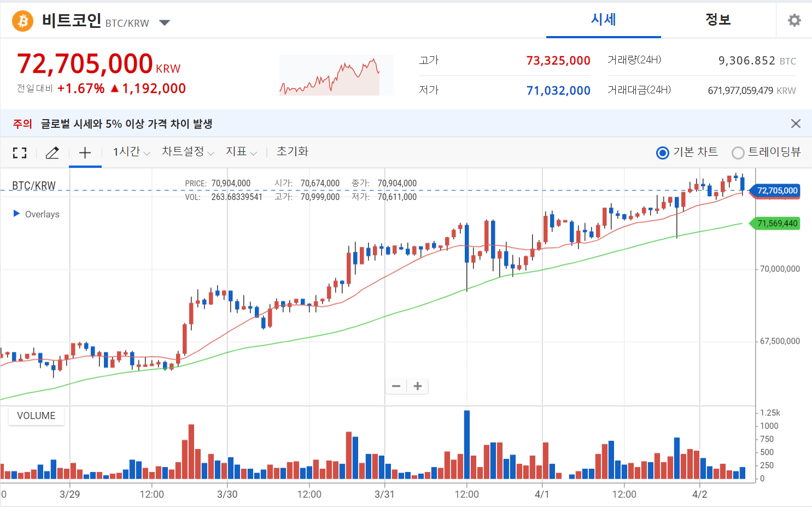Open the 지표 indicators dropdown
Screen dimensions: 812x507
pos(241,152)
